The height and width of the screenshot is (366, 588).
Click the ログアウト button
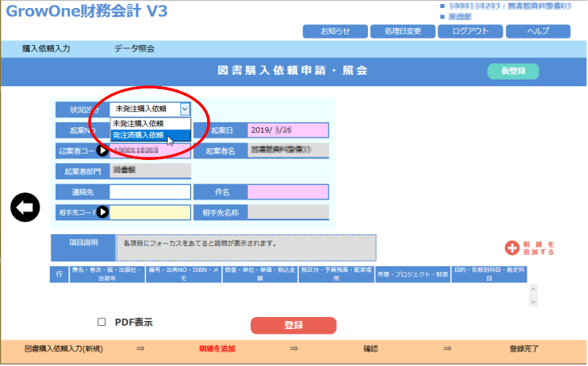470,31
